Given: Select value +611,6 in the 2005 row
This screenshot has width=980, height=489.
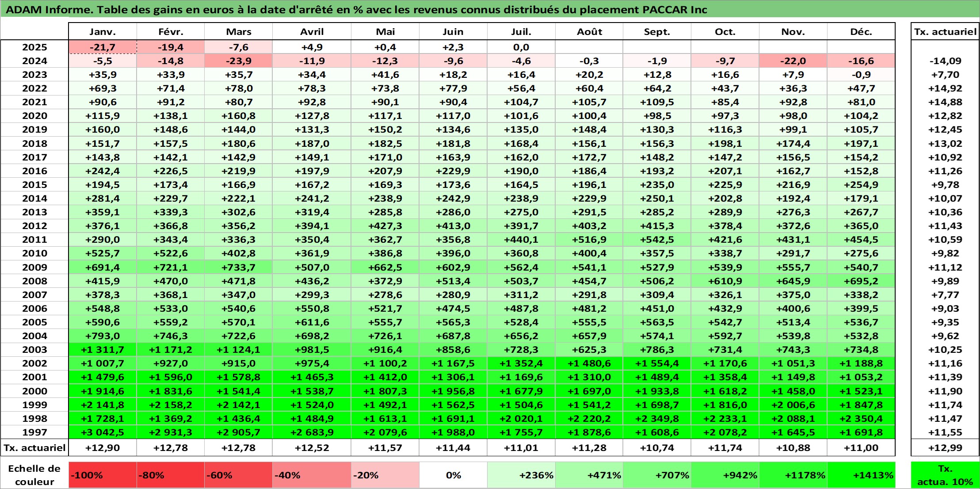Looking at the screenshot, I should [x=312, y=322].
